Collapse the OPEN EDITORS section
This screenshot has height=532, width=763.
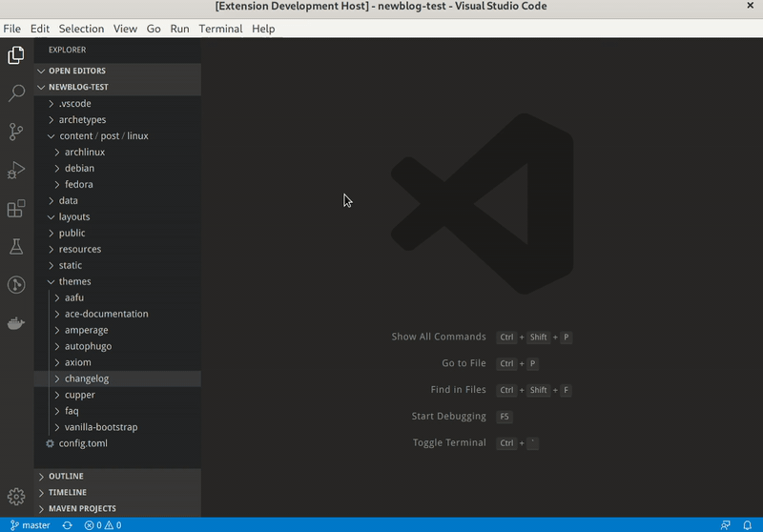pos(117,71)
